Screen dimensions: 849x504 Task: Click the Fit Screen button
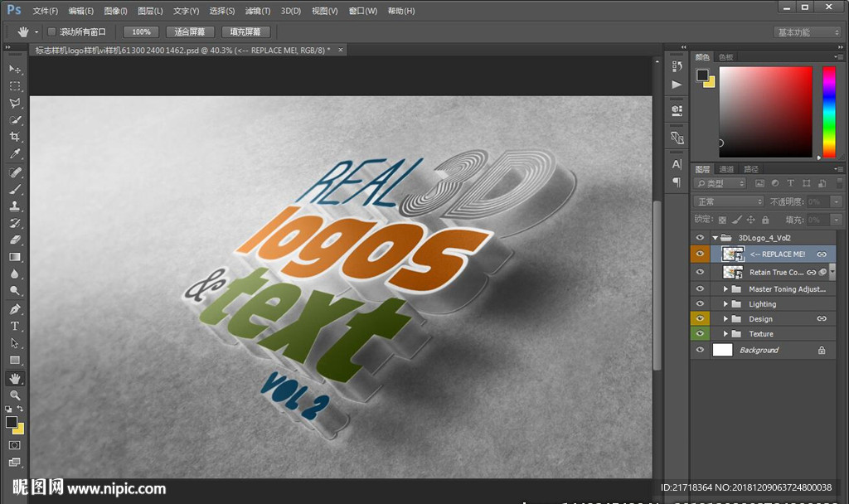(x=190, y=32)
